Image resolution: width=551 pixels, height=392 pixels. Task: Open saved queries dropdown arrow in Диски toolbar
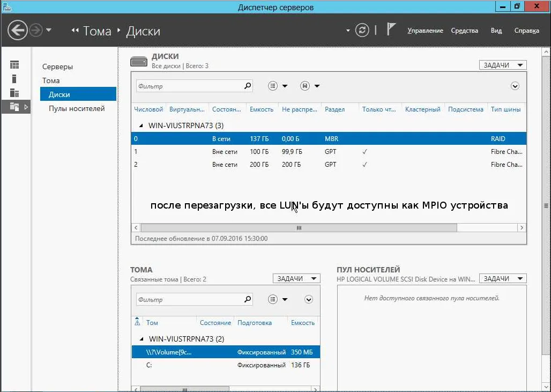317,86
